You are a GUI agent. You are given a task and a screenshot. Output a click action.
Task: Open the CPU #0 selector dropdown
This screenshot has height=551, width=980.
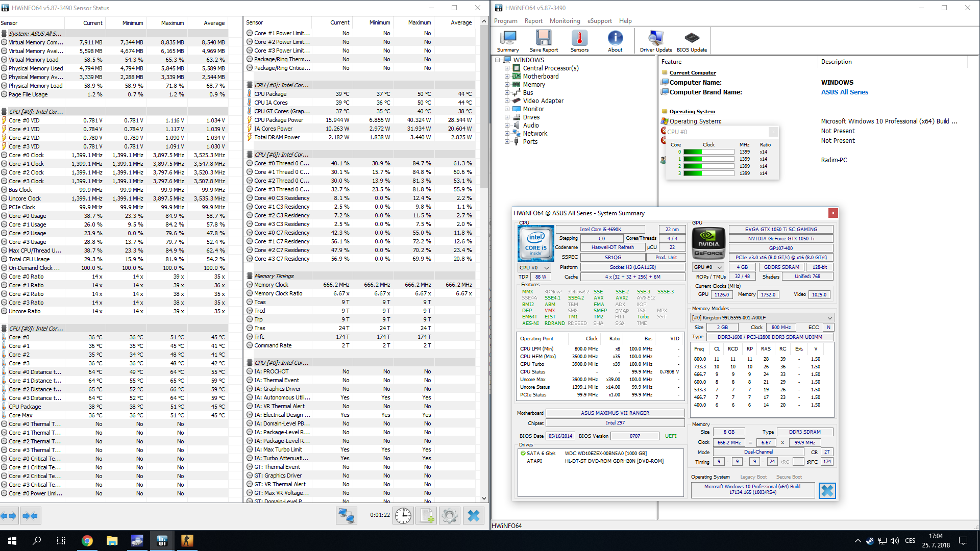pyautogui.click(x=534, y=267)
